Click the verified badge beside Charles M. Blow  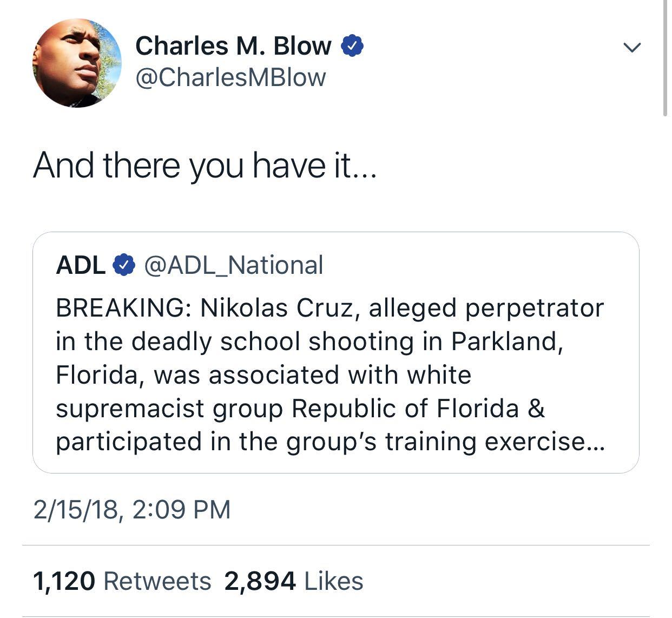tap(352, 47)
